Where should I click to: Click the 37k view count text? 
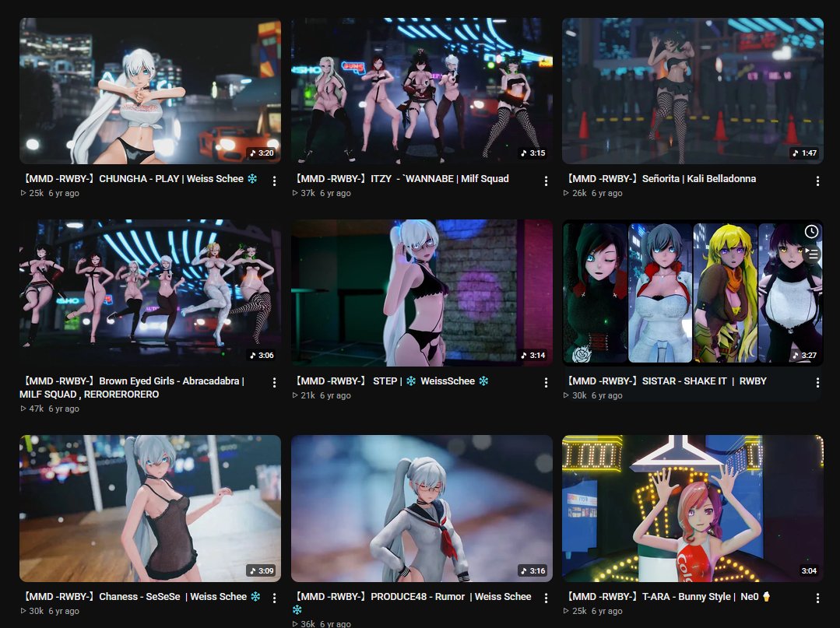point(308,193)
